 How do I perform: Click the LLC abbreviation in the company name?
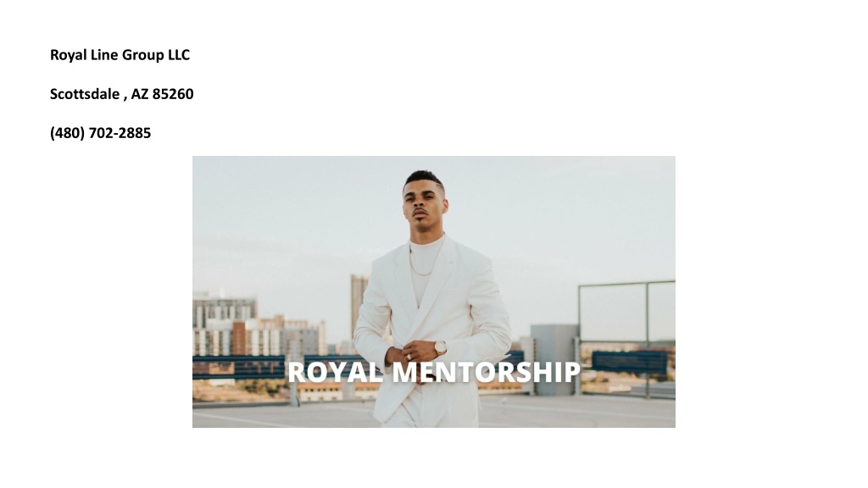179,55
